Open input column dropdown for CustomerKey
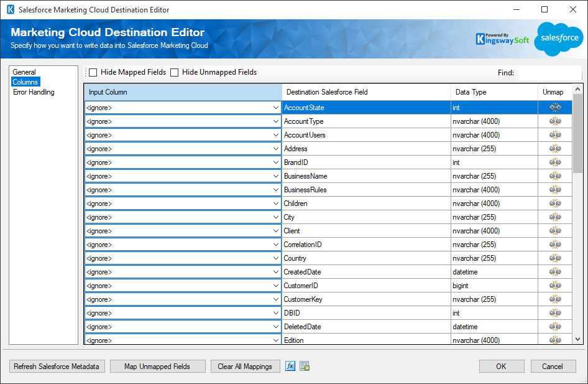Image resolution: width=588 pixels, height=384 pixels. 276,299
